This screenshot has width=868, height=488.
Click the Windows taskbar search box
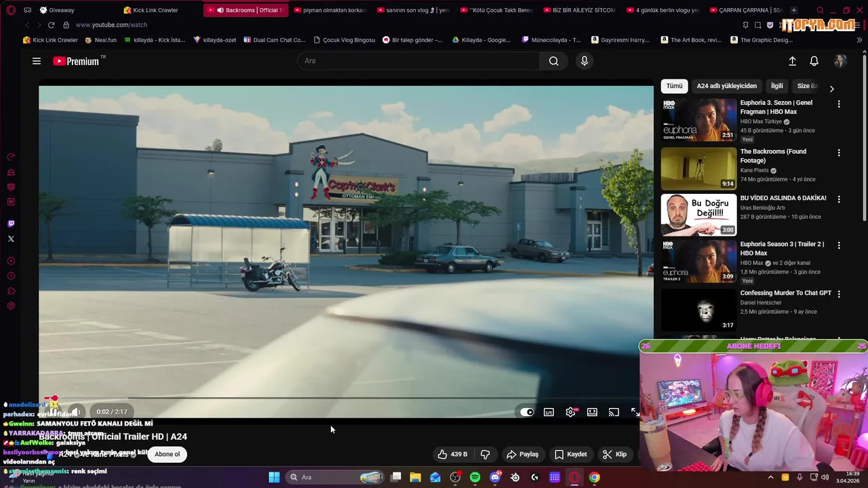(x=335, y=477)
